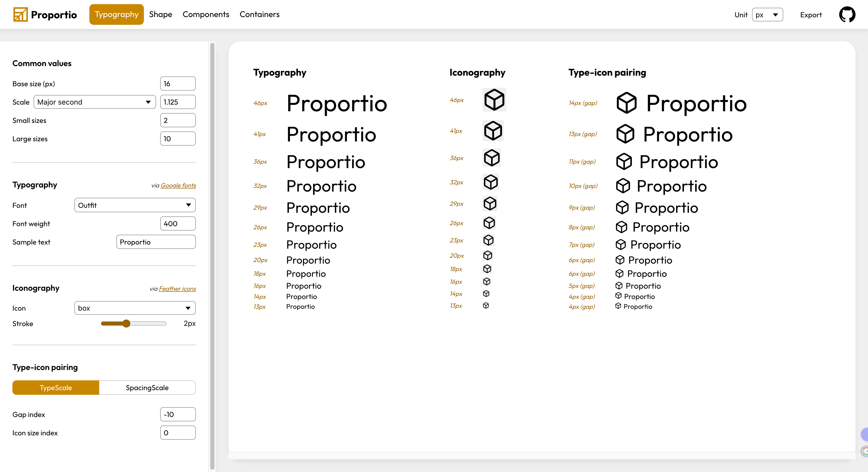Screen dimensions: 868x472
Task: Open the Font dropdown showing Outfit
Action: (x=135, y=205)
